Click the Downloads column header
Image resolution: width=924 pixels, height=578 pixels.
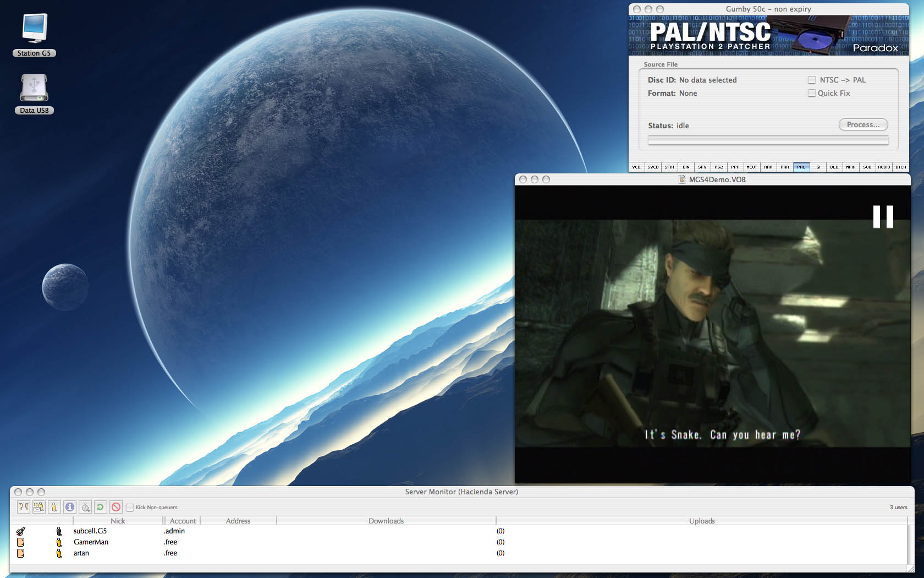point(386,521)
